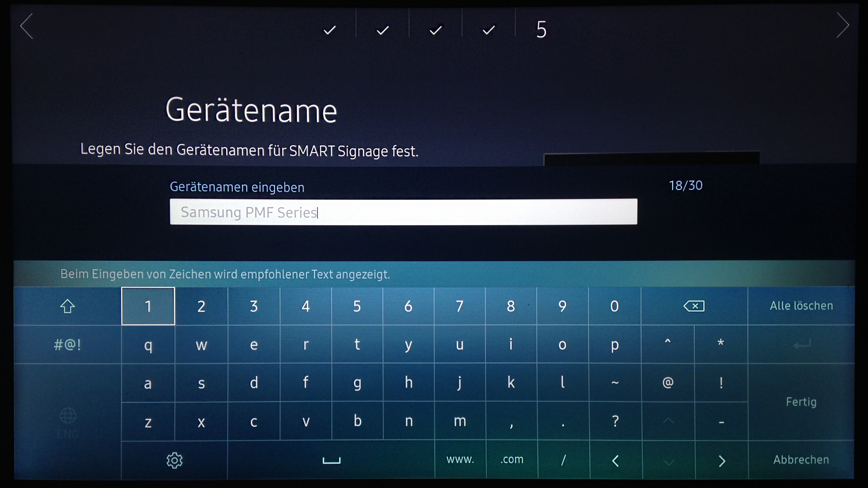This screenshot has width=868, height=488.
Task: Go forward with top-right arrow
Action: click(843, 25)
